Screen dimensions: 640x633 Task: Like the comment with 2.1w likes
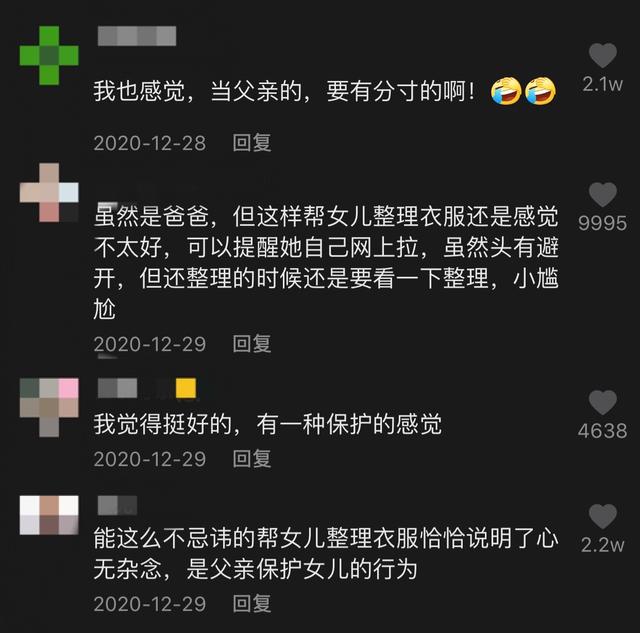602,55
